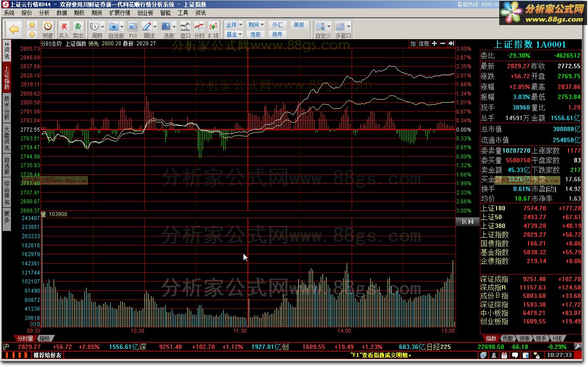Click the 外汇 forex button
This screenshot has height=367, width=588.
[x=277, y=25]
